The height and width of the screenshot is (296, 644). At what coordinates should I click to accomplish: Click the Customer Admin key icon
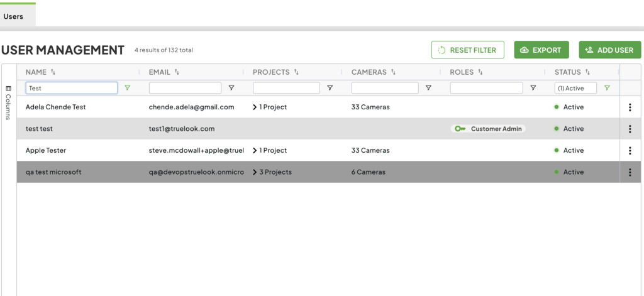(x=460, y=129)
